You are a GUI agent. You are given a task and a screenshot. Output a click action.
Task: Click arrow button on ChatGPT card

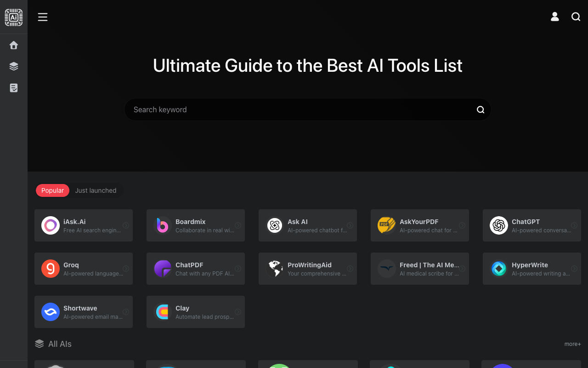[574, 225]
